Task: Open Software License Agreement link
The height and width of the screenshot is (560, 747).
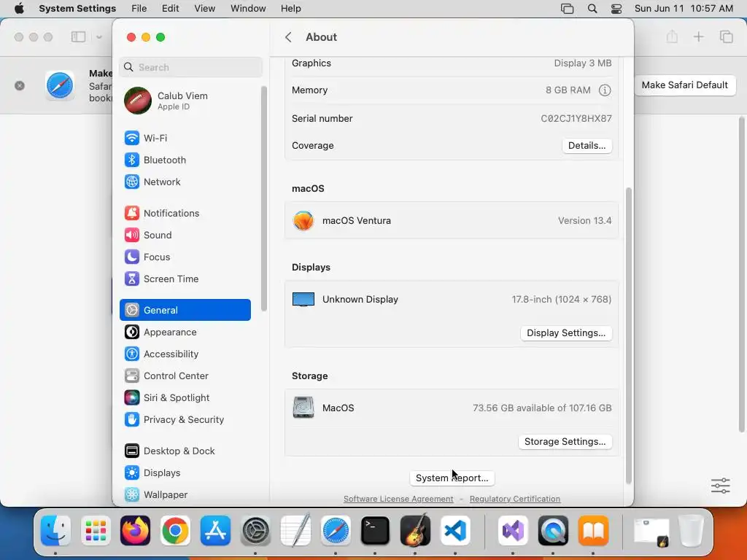Action: (398, 499)
